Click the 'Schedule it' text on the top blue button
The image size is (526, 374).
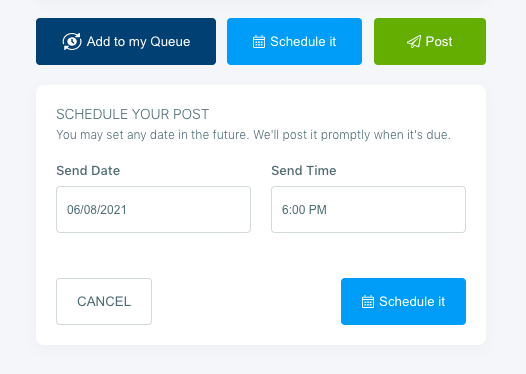coord(303,42)
